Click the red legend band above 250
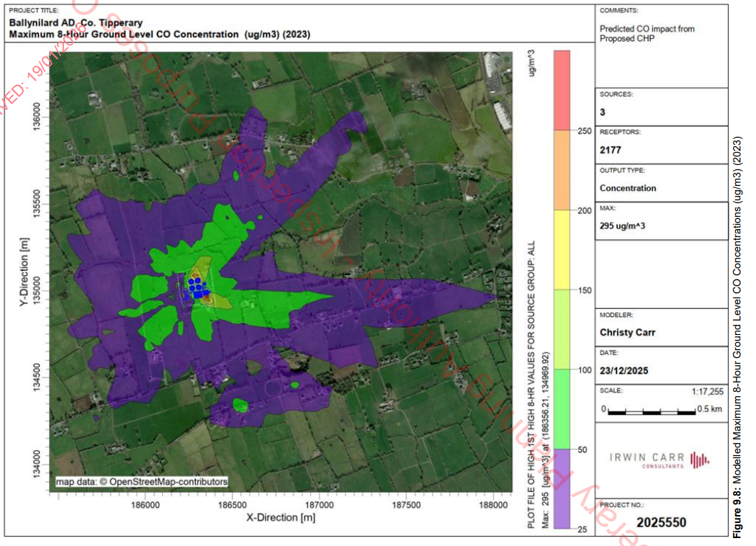 [562, 90]
